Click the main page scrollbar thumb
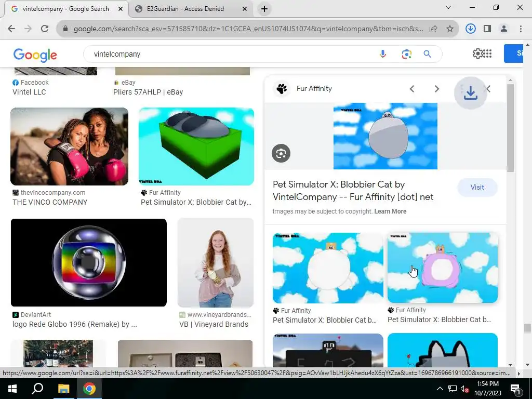 point(527,329)
